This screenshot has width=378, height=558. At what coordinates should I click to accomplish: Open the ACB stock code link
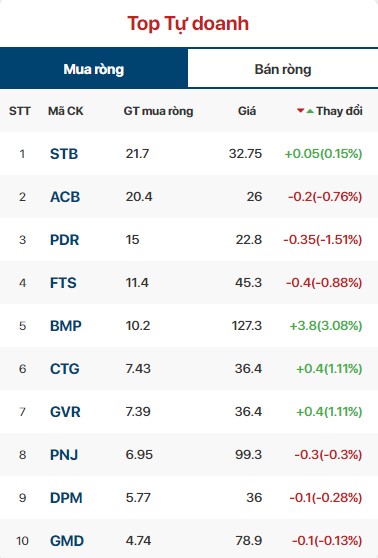click(x=65, y=197)
